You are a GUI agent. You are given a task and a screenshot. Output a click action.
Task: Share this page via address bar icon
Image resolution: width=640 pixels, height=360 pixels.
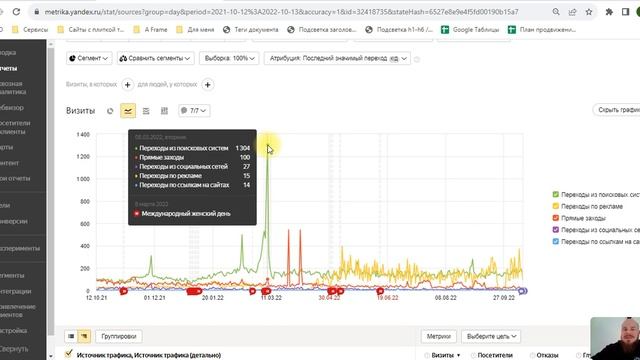click(x=572, y=12)
